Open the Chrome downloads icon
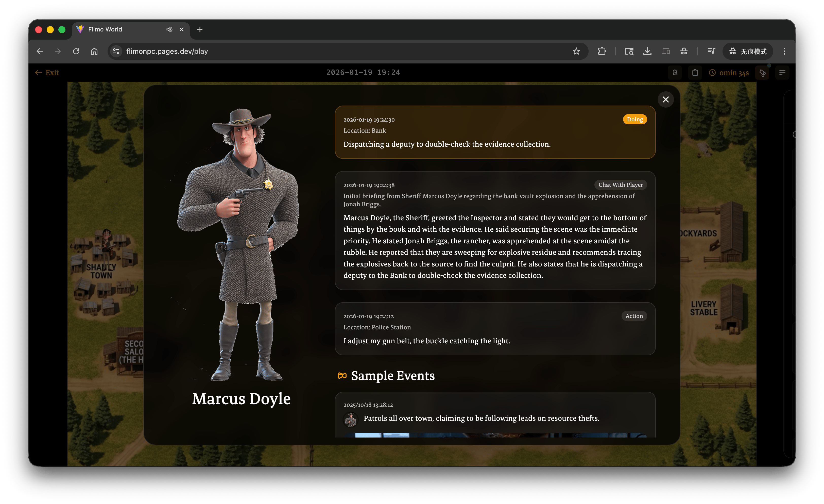The width and height of the screenshot is (824, 504). (647, 51)
